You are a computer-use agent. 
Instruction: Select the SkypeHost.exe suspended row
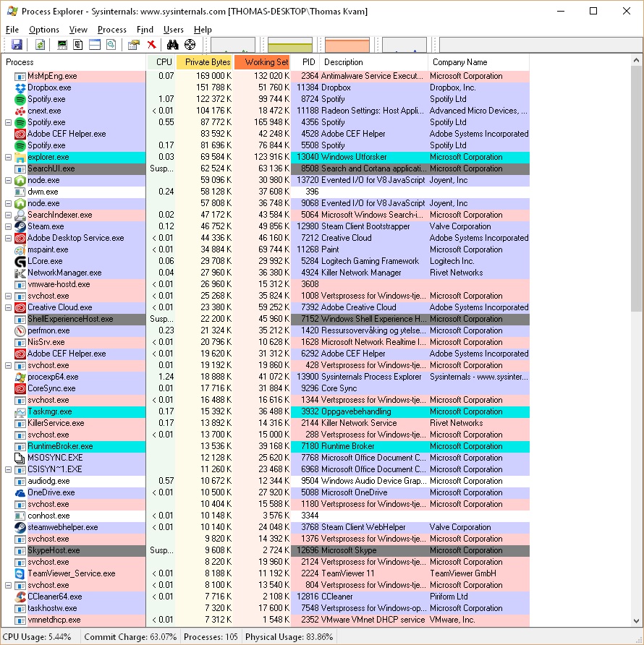(x=266, y=550)
